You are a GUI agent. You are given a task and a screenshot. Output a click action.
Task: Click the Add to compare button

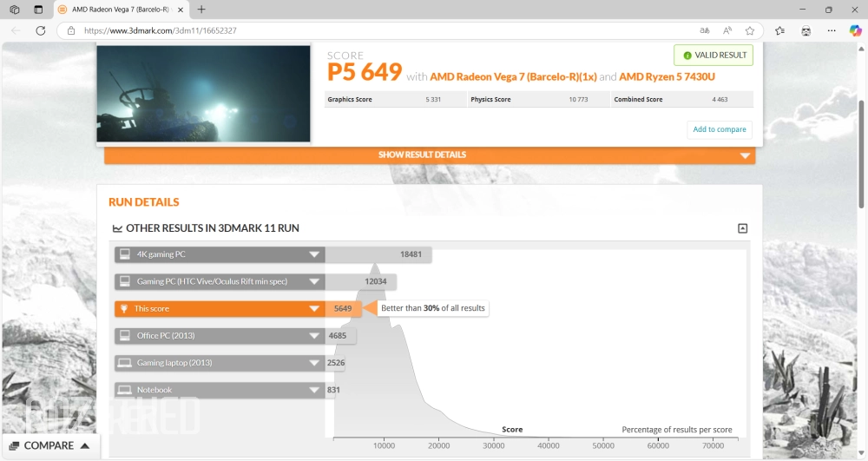(x=719, y=129)
